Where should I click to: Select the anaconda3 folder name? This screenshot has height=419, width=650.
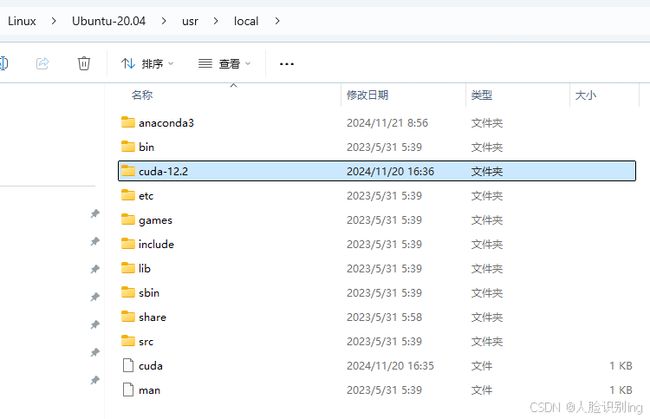[166, 123]
